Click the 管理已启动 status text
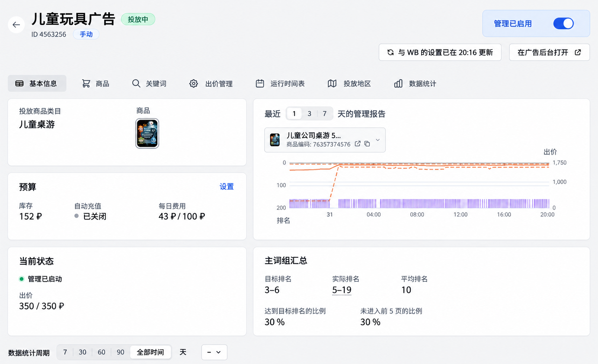Screen dimensions: 598x364 [x=45, y=279]
